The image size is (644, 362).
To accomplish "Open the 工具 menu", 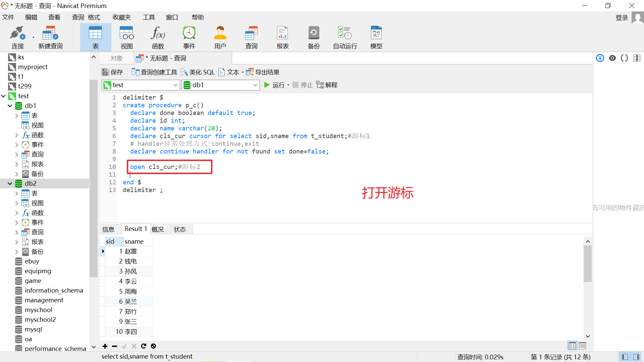I will tap(149, 17).
